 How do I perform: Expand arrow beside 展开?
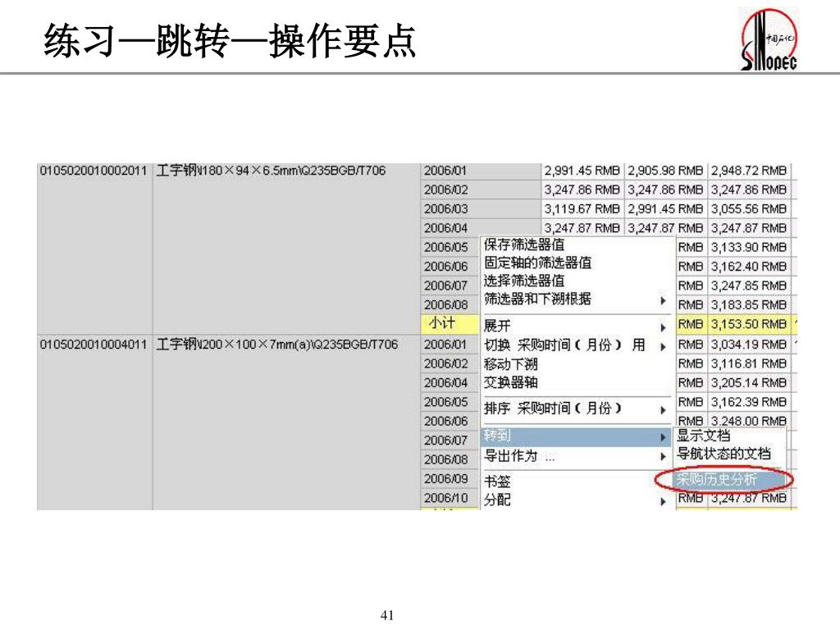663,327
